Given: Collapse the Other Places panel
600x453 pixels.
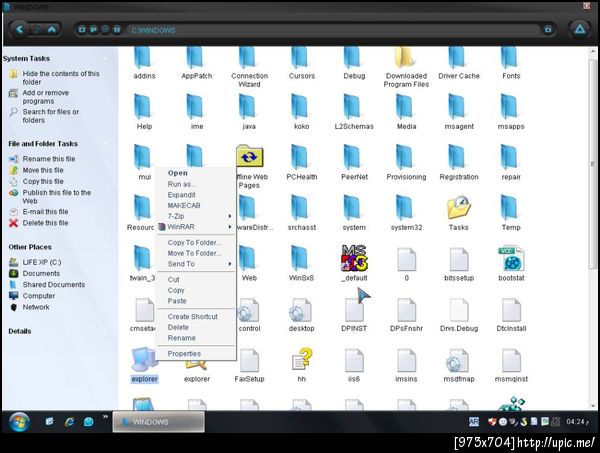Looking at the screenshot, I should click(104, 247).
